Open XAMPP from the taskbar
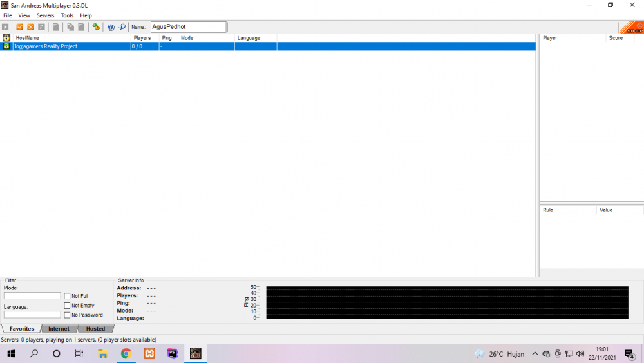 click(x=149, y=353)
